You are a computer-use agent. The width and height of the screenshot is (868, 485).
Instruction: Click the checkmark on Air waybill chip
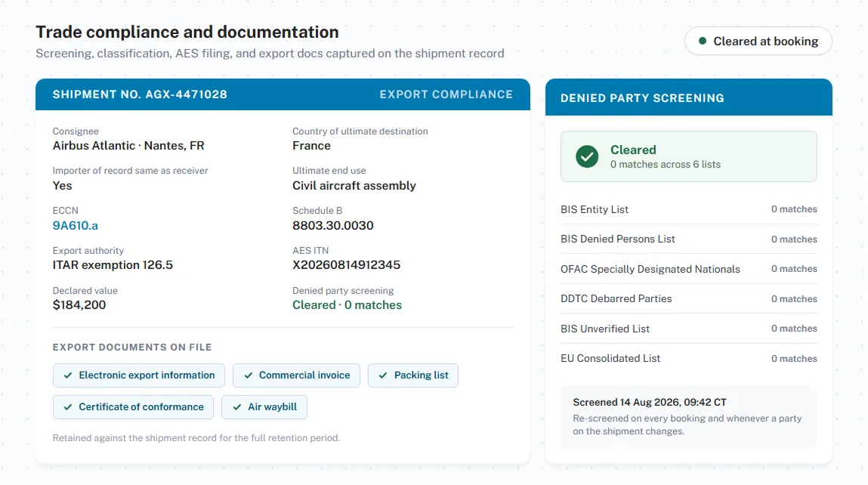(x=237, y=407)
